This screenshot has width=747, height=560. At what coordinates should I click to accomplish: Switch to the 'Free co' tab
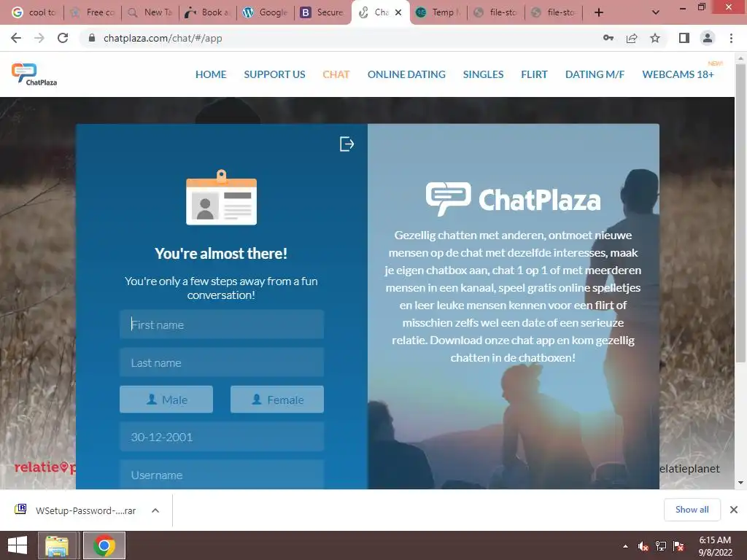[93, 12]
